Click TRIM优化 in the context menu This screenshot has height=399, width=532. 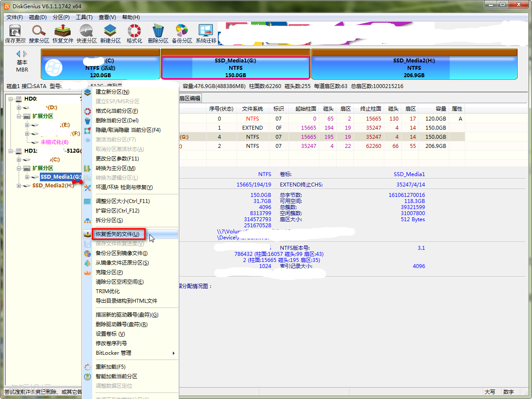coord(130,291)
